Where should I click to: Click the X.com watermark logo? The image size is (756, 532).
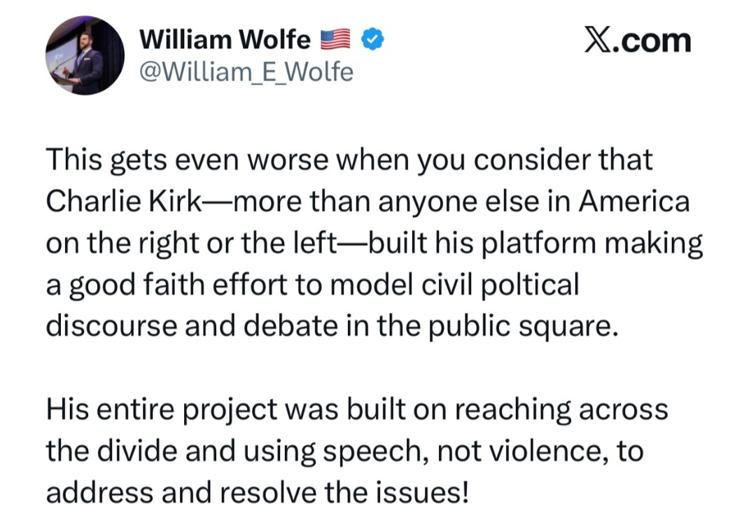[638, 41]
